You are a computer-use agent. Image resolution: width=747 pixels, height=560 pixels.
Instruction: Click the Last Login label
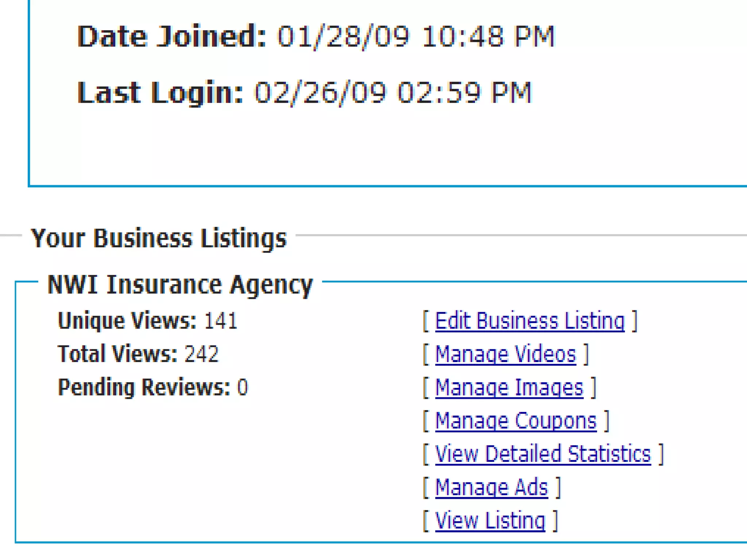point(160,93)
